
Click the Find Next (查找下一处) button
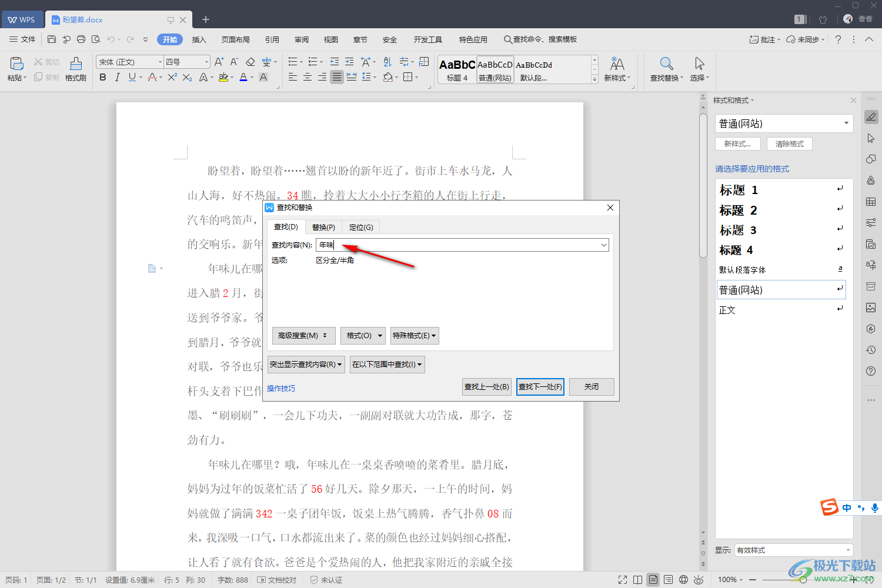point(540,387)
